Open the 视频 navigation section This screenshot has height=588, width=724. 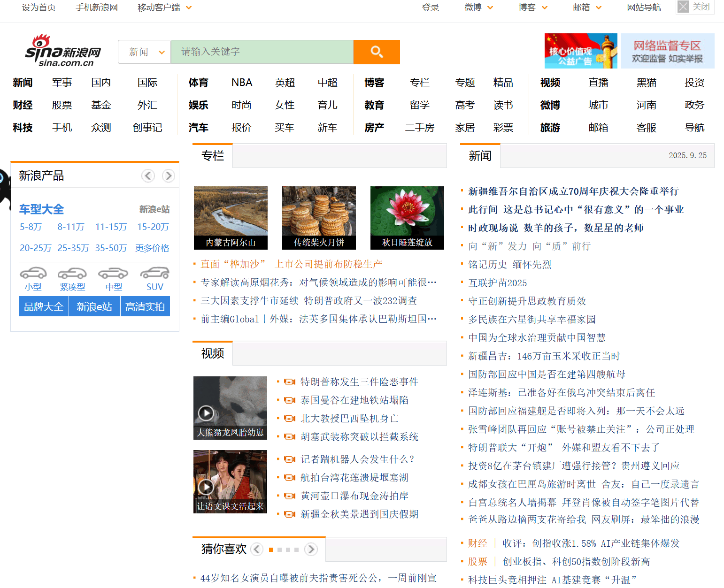tap(550, 83)
